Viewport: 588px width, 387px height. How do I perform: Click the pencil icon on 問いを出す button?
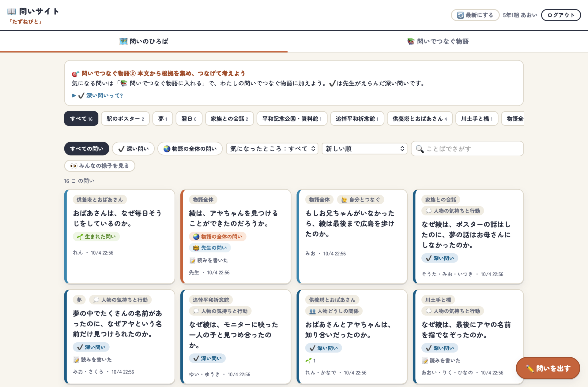pyautogui.click(x=530, y=368)
